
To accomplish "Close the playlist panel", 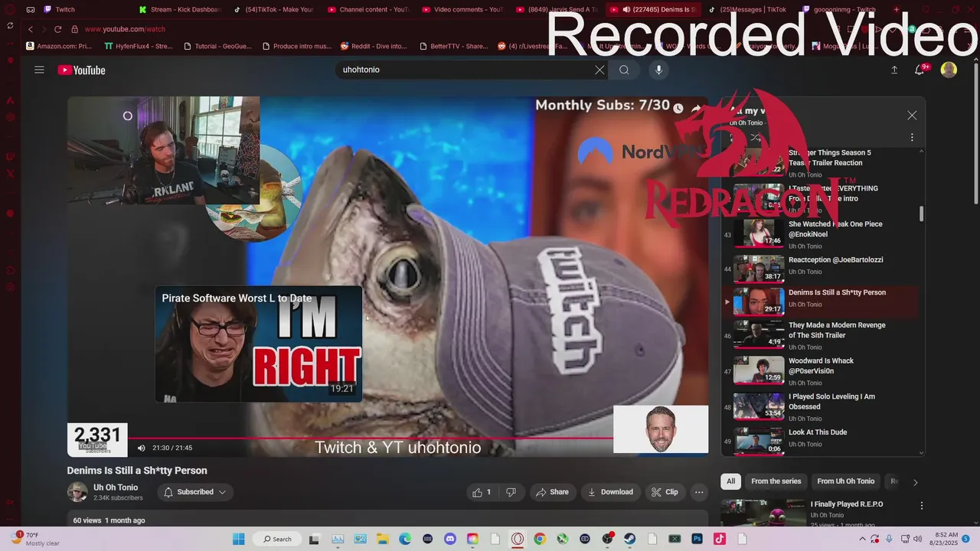I will 912,116.
